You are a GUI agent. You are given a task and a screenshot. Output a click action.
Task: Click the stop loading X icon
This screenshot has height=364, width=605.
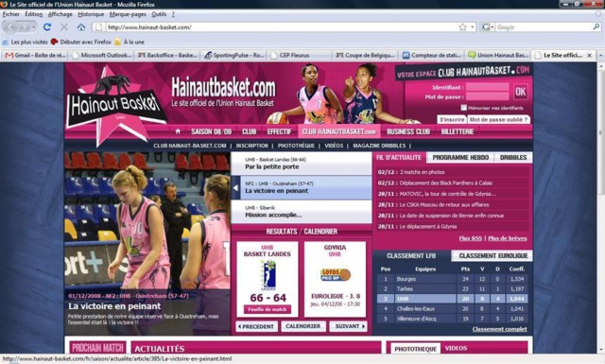click(64, 27)
